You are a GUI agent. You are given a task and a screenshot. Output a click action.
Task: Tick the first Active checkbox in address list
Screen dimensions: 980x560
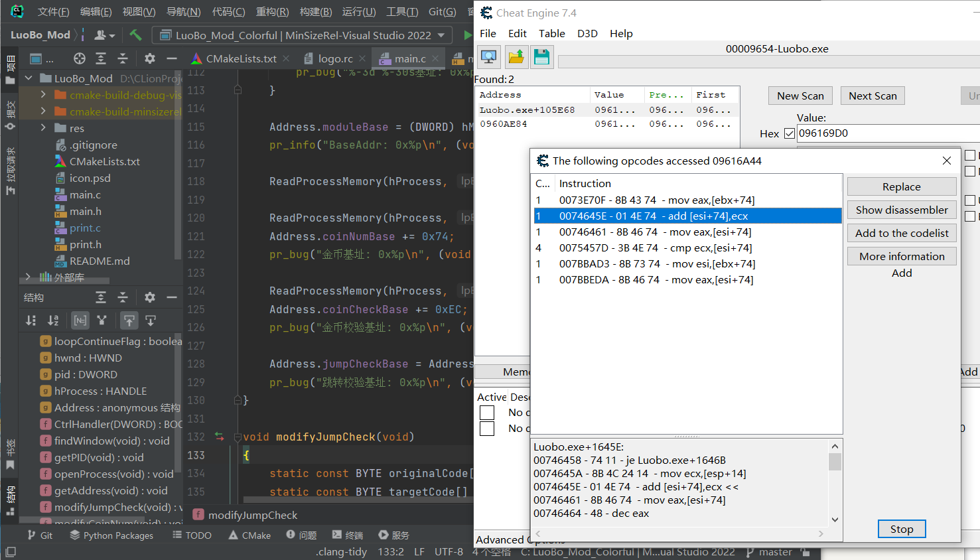pos(487,413)
